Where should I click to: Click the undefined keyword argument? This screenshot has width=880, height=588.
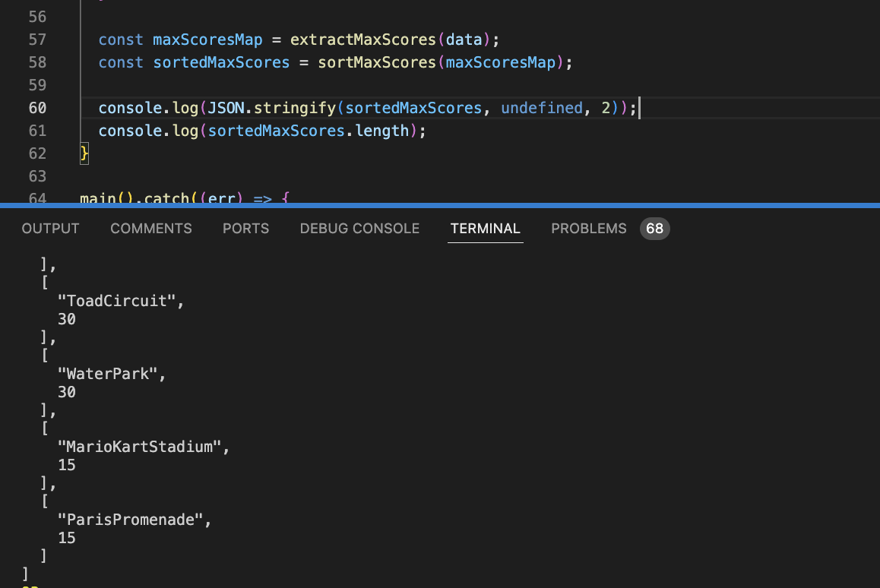point(541,108)
